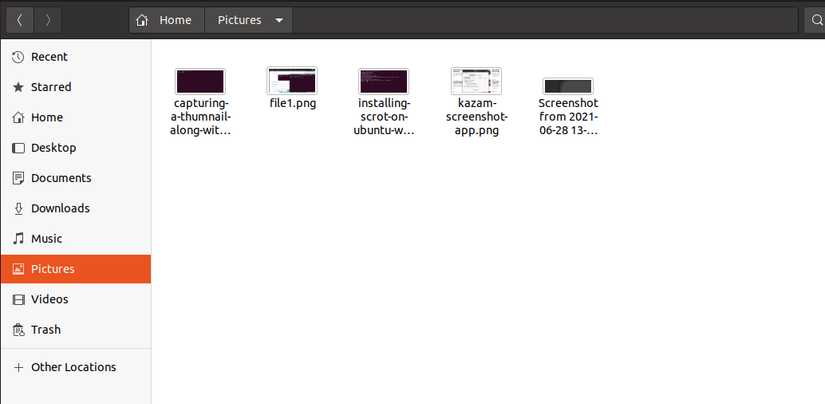
Task: Click the Pictures image icon in sidebar
Action: click(18, 269)
